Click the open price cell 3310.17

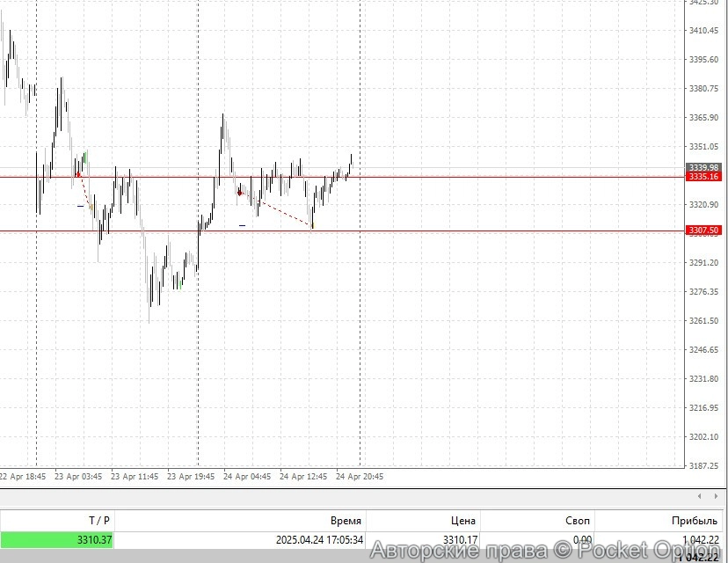(461, 539)
